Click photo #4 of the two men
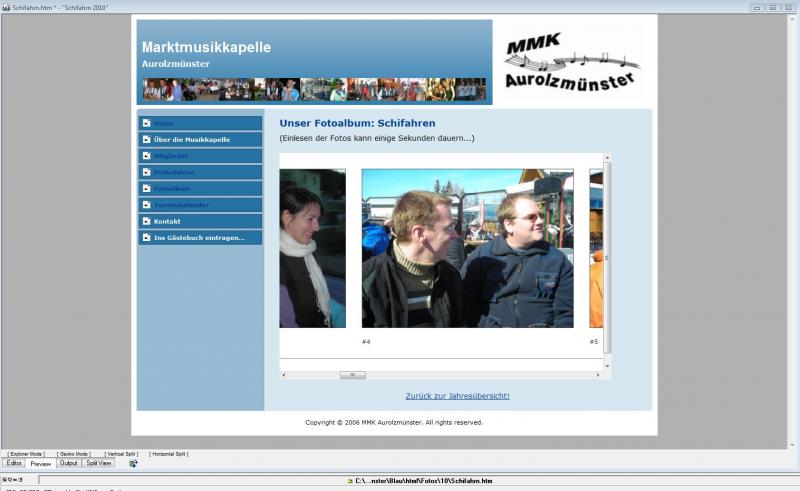The height and width of the screenshot is (491, 800). click(x=467, y=248)
